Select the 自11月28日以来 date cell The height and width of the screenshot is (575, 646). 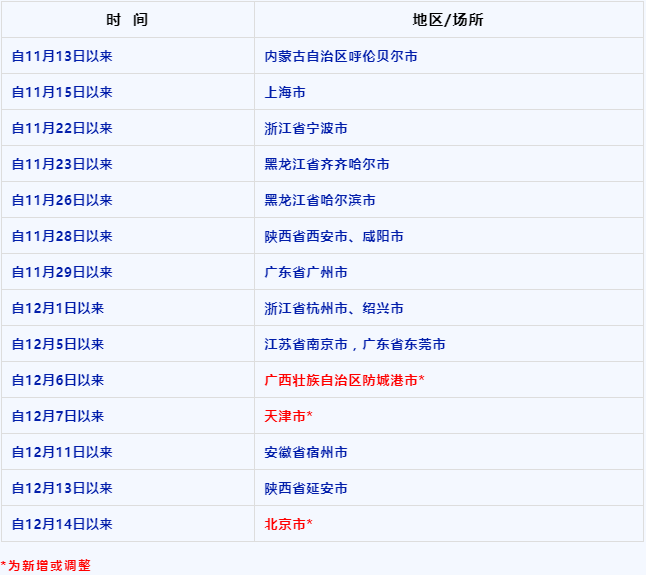(127, 236)
